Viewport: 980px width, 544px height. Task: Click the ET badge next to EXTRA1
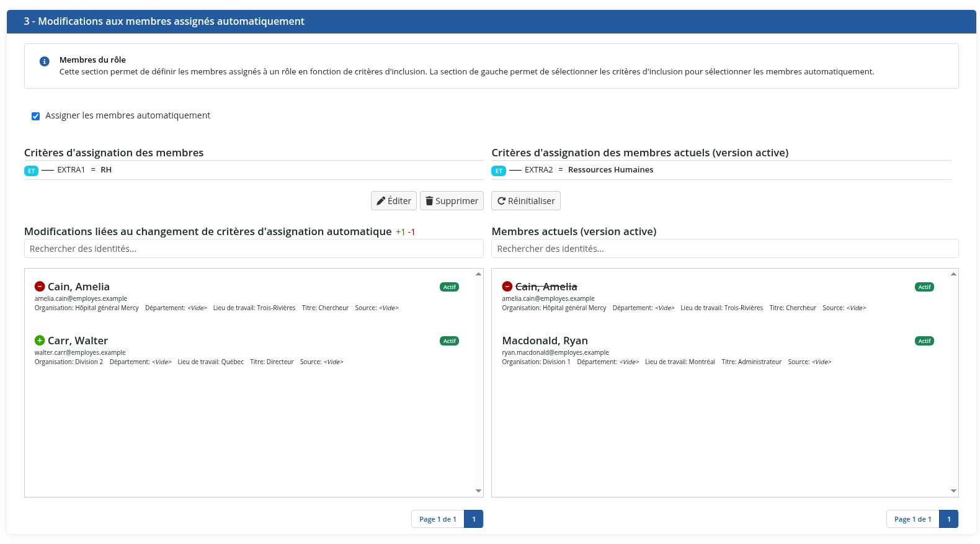coord(31,171)
